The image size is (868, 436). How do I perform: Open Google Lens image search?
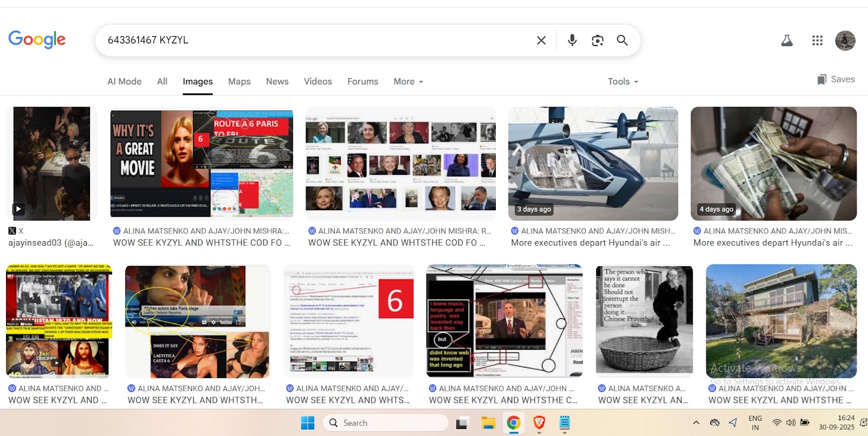[597, 40]
